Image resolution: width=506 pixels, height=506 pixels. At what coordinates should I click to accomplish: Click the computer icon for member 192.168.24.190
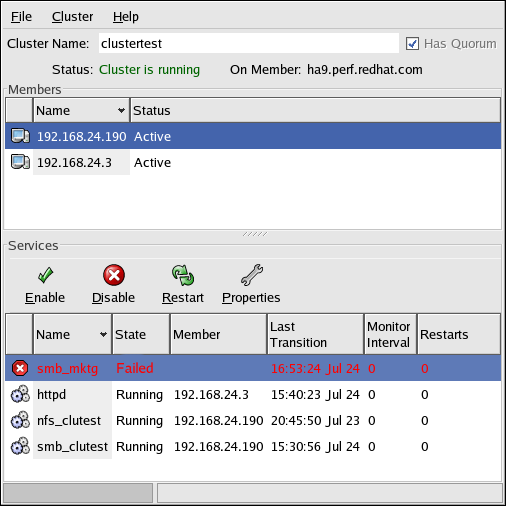[20, 136]
